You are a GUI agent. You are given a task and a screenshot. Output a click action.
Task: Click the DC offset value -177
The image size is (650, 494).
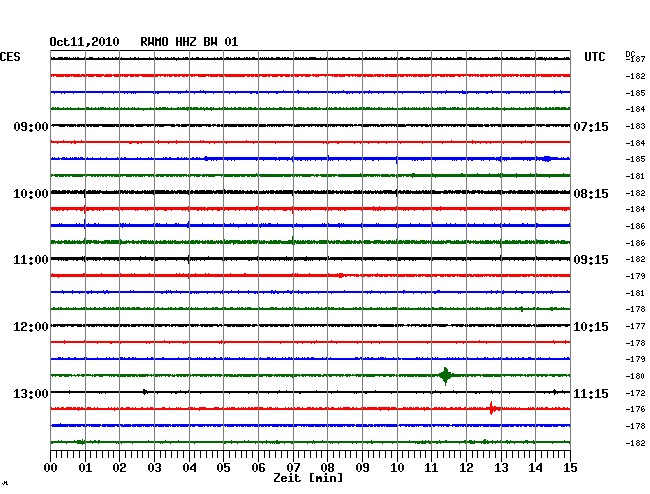[x=635, y=326]
